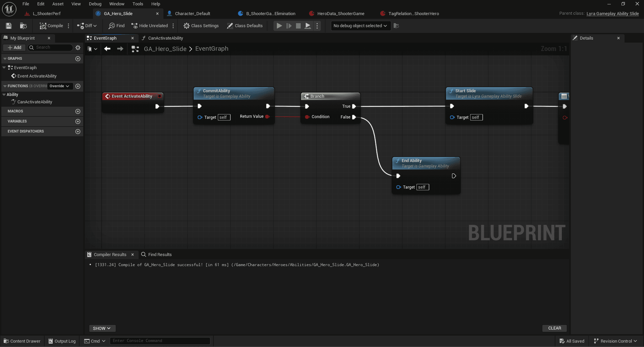The height and width of the screenshot is (347, 644).
Task: Open the Lyra Gameplay Ability Slide parent class link
Action: pyautogui.click(x=612, y=14)
